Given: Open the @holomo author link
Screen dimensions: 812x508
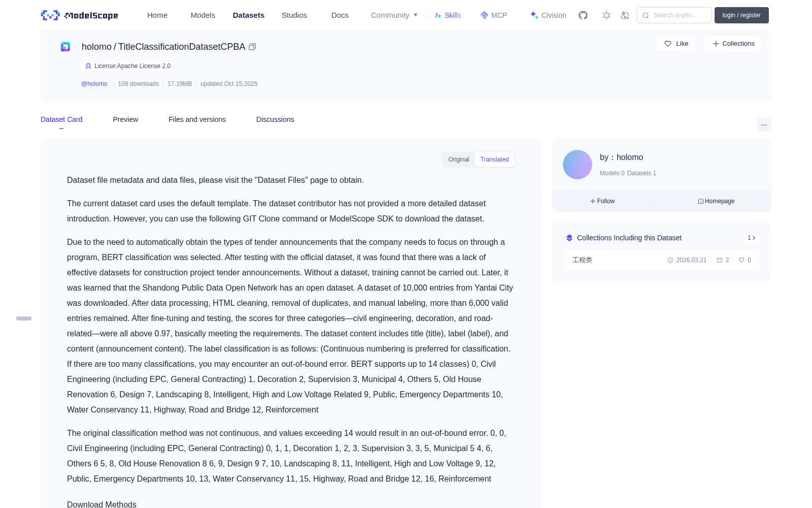Looking at the screenshot, I should 94,84.
